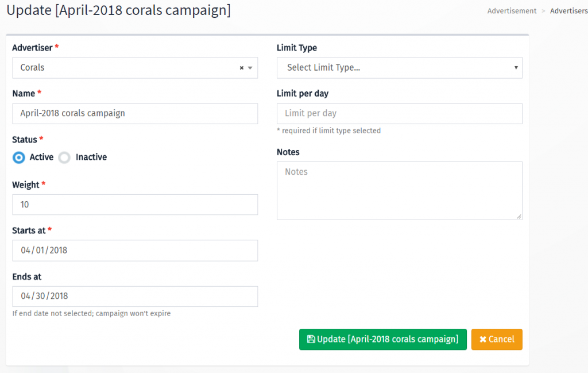The image size is (588, 373).
Task: Select the Active status radio button
Action: 18,157
